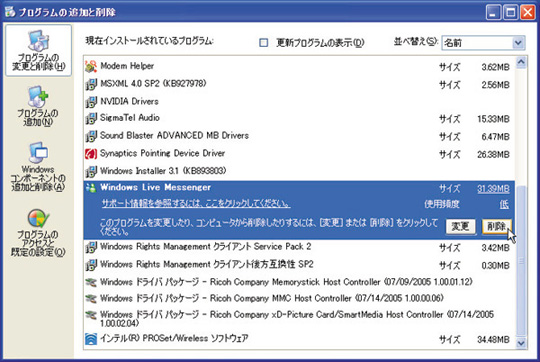
Task: Select Windows Rights Management クライアント後方互換性 SP2
Action: (x=299, y=265)
